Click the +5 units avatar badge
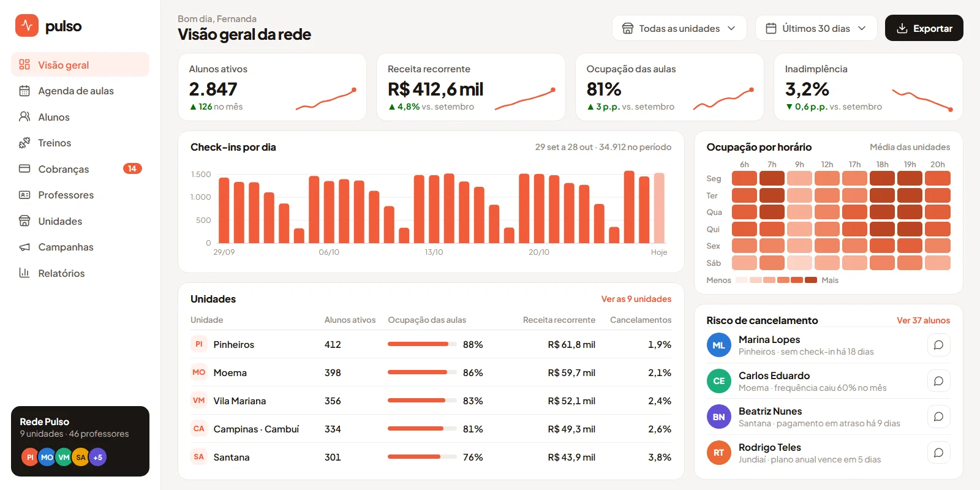 tap(98, 457)
